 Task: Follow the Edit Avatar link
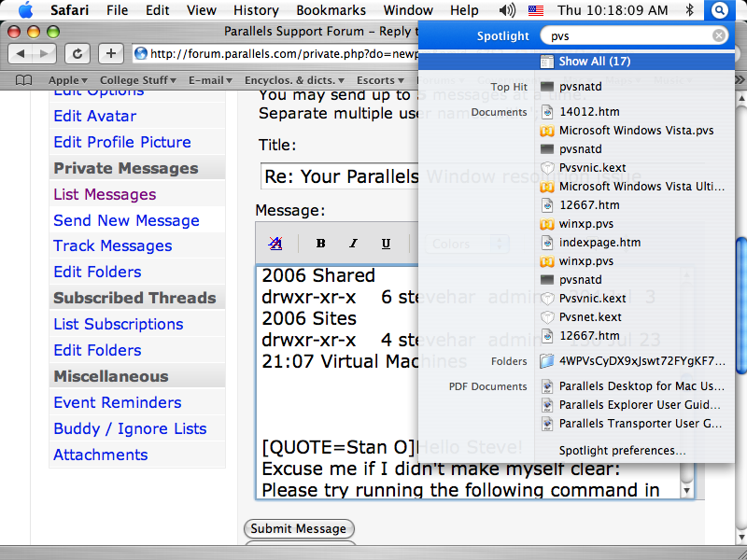[95, 116]
